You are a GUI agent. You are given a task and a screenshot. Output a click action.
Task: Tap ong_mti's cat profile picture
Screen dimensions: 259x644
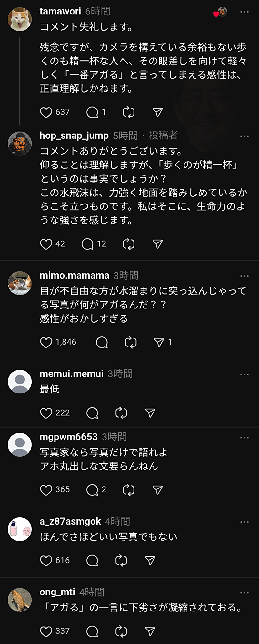click(20, 600)
